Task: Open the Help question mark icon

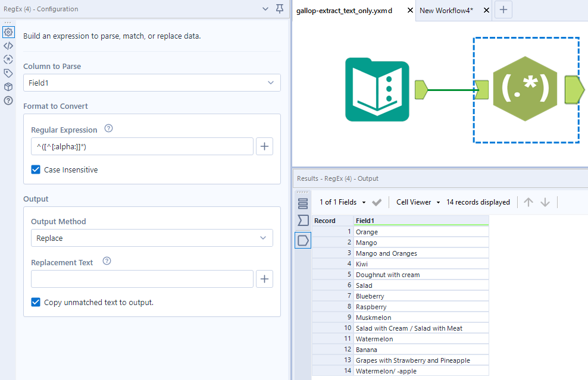Action: pyautogui.click(x=8, y=100)
